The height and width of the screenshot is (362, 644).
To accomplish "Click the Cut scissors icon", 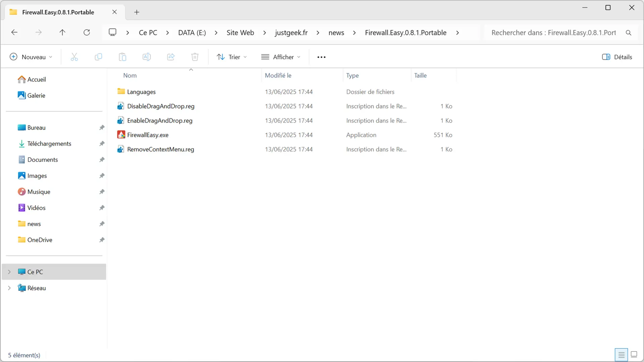I will [x=74, y=57].
